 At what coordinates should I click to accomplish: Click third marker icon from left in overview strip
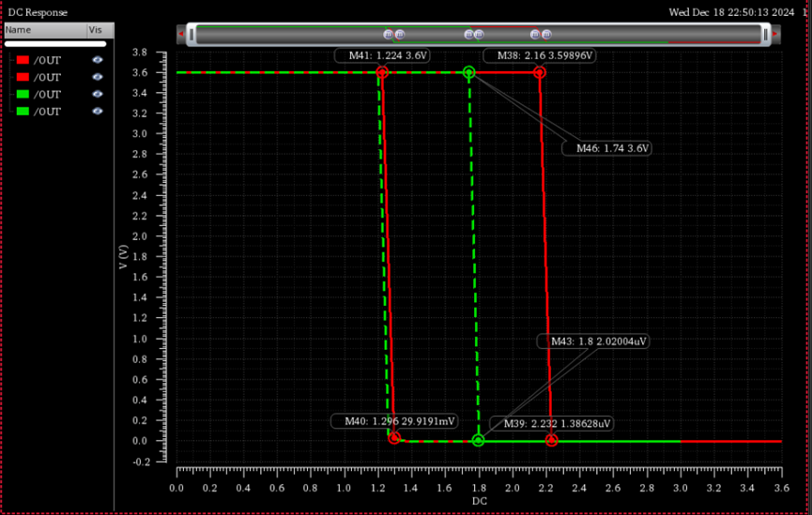[x=468, y=34]
